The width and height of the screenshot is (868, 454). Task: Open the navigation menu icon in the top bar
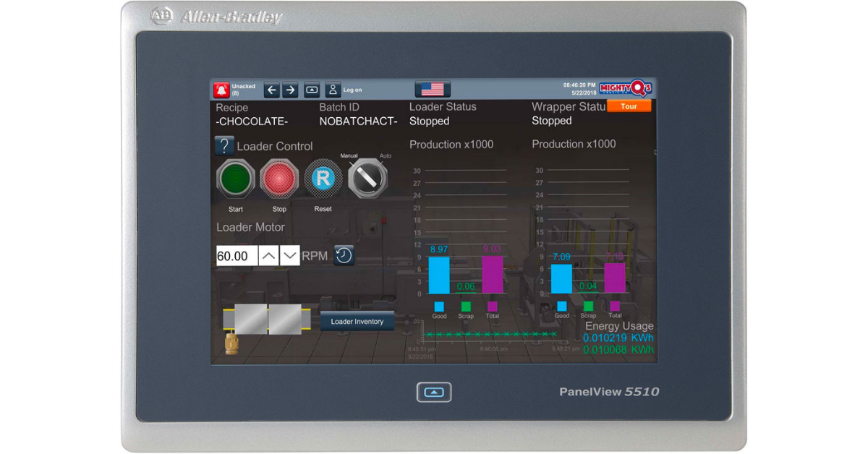tap(312, 90)
